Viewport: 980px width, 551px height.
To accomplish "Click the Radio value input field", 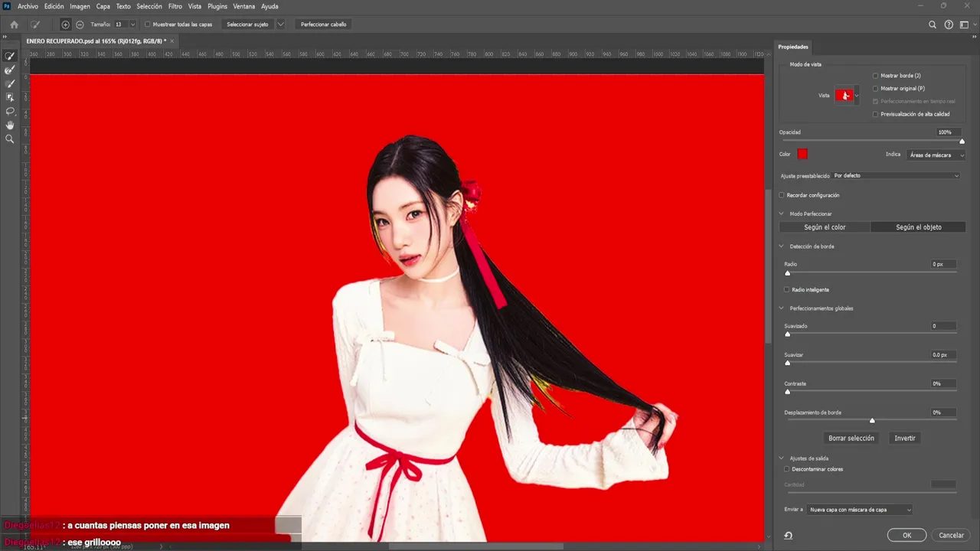I will click(943, 264).
